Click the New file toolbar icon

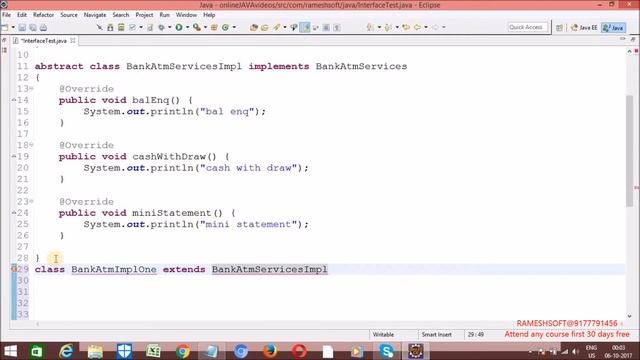[5, 27]
